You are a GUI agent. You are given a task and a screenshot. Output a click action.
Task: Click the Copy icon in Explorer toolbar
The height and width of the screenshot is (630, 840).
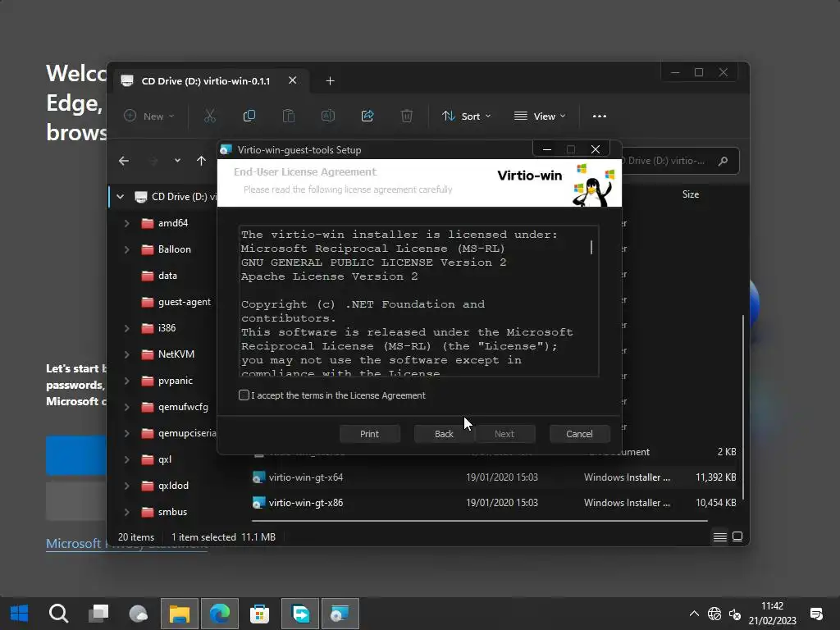tap(249, 116)
